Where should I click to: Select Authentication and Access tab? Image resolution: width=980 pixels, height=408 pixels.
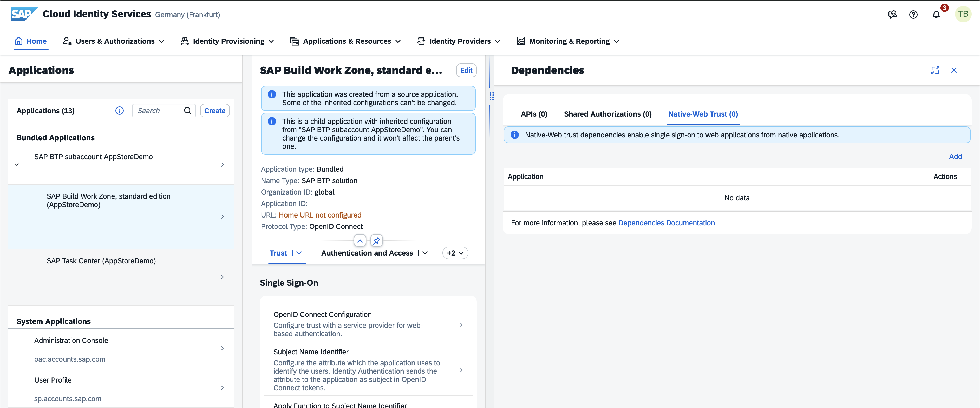[367, 253]
